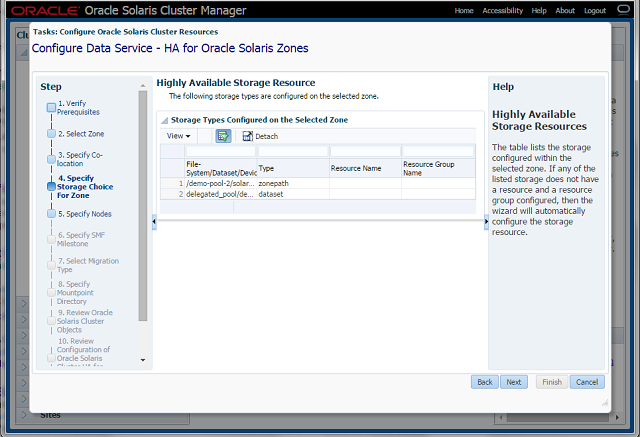The height and width of the screenshot is (437, 640).
Task: Collapse the Help panel using right splitter arrow
Action: tap(487, 222)
